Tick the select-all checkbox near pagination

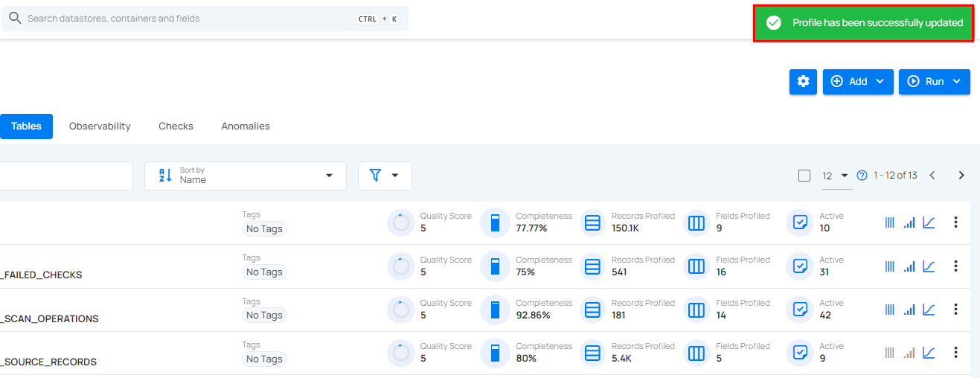click(x=804, y=176)
